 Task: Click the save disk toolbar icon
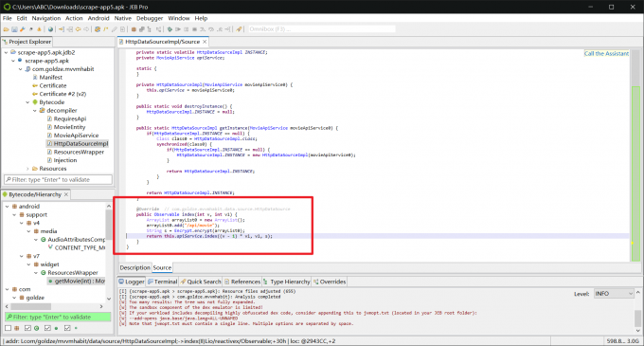pos(14,29)
